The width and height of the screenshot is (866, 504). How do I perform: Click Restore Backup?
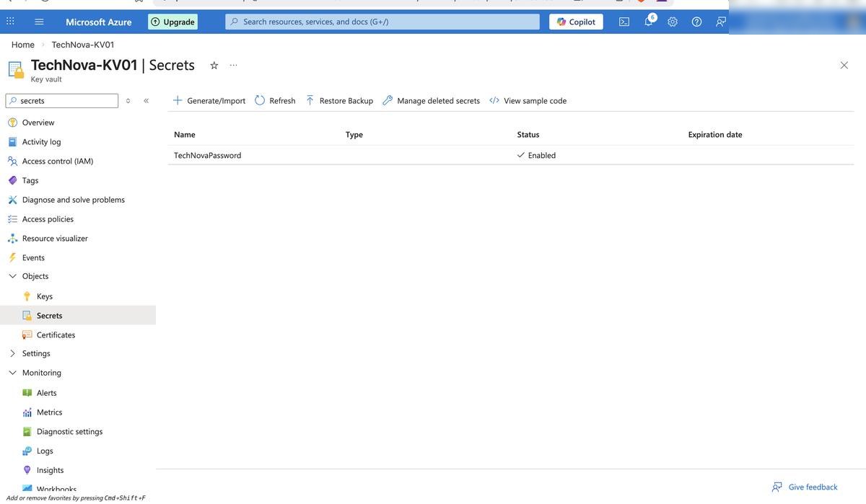pos(339,101)
